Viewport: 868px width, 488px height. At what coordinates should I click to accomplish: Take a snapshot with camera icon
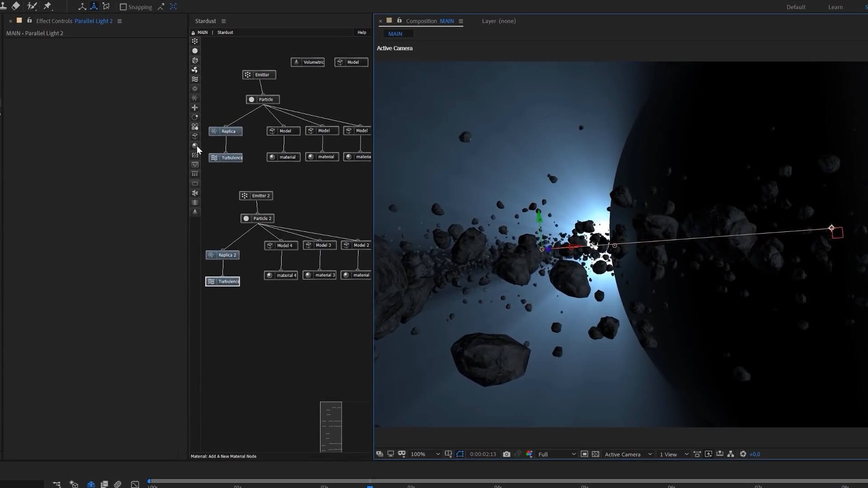pos(506,454)
